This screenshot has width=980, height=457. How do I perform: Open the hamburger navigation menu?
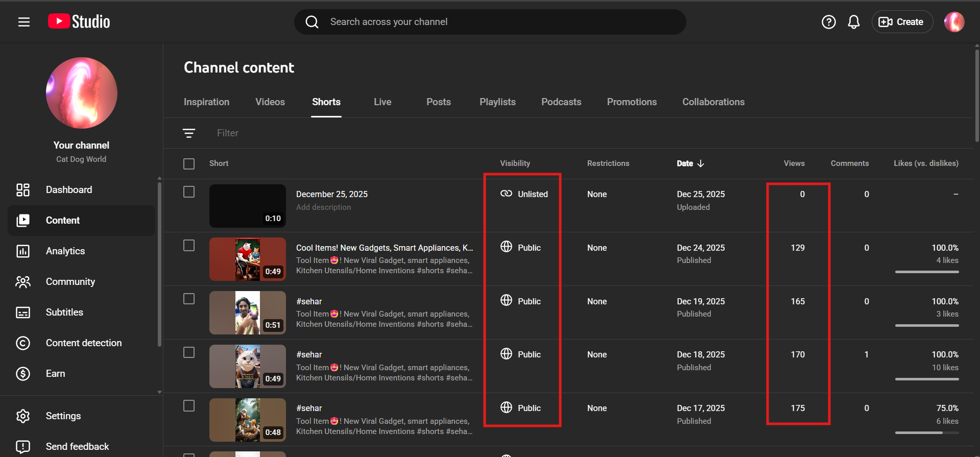point(24,22)
